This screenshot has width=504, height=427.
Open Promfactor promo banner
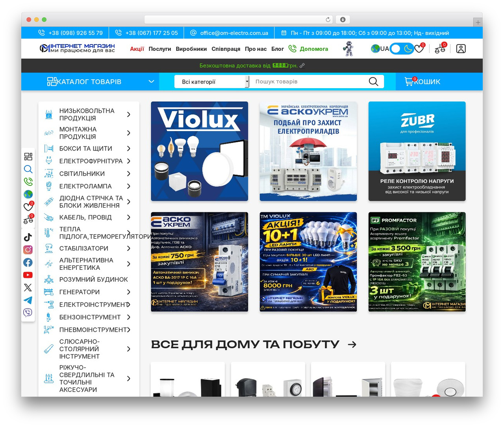pos(417,262)
